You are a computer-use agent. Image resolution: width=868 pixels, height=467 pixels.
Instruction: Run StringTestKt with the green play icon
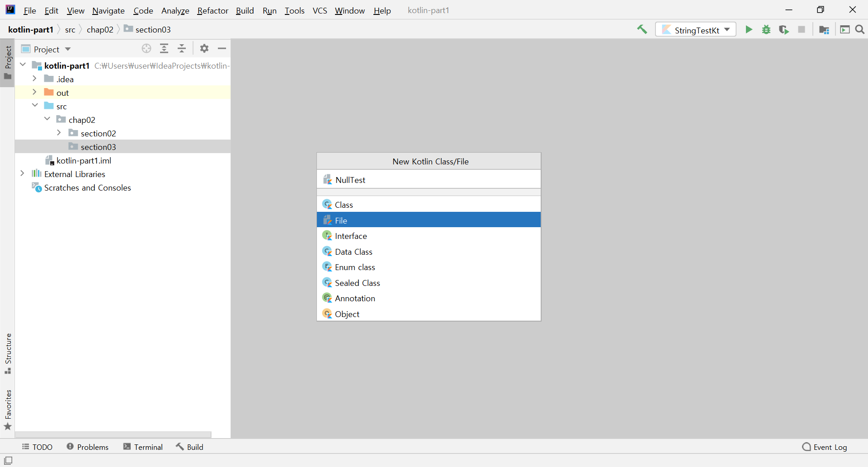(x=749, y=30)
